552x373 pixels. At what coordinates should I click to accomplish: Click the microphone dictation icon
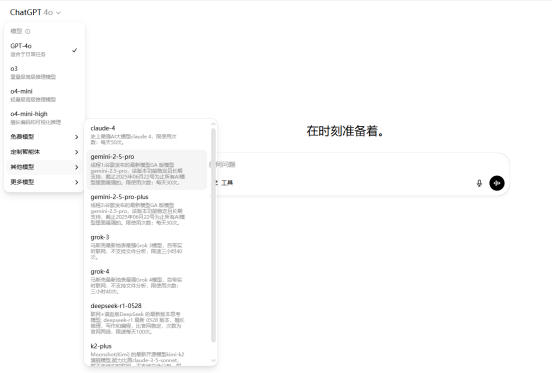(x=479, y=183)
